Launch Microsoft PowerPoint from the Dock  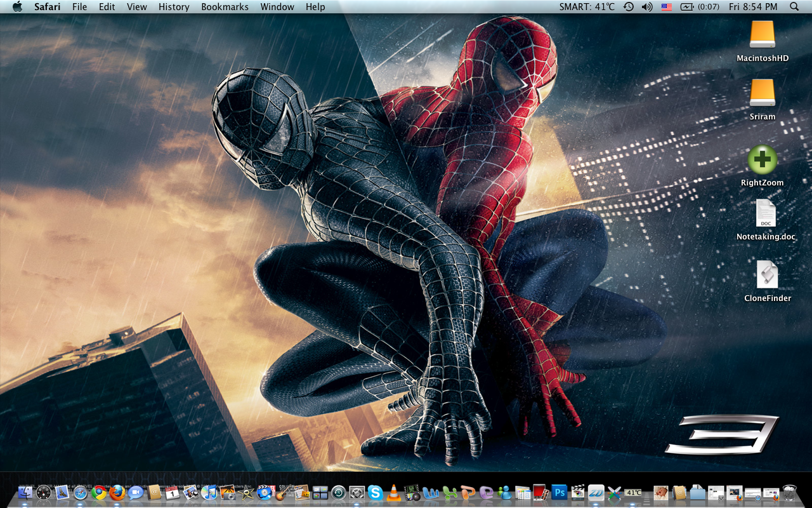[468, 492]
